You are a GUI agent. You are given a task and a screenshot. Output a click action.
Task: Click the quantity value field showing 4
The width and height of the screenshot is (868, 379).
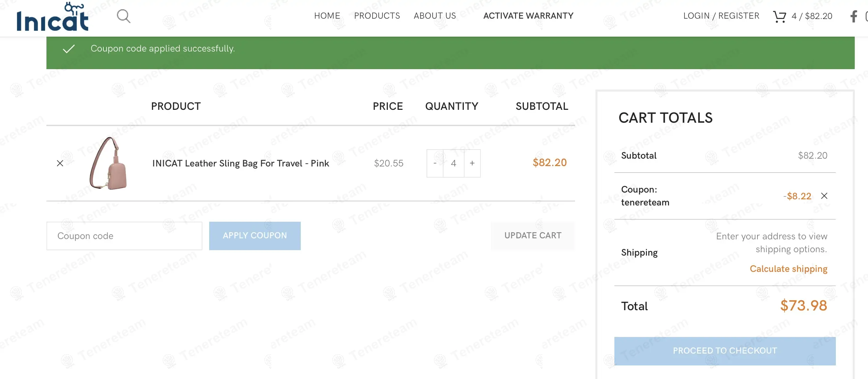click(454, 163)
